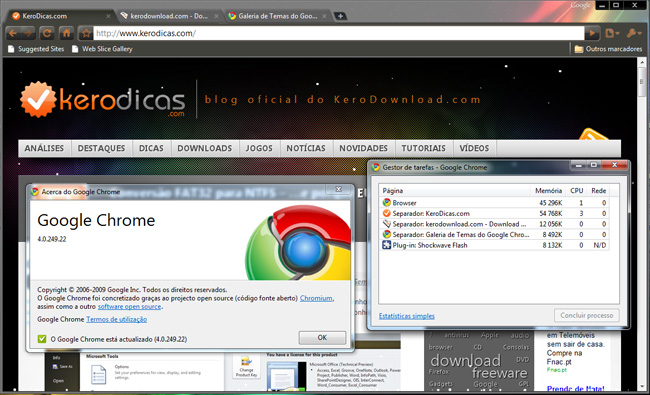
Task: Open the page menu icon
Action: [612, 33]
